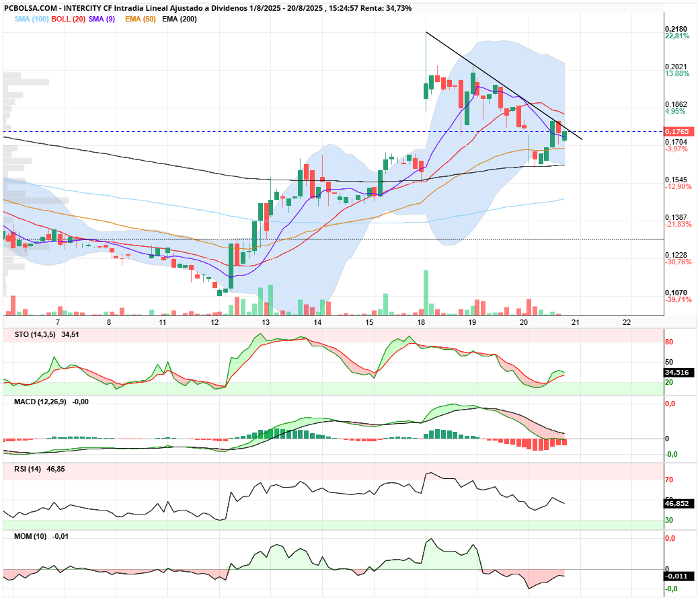Click date 11 on the time axis

[163, 322]
